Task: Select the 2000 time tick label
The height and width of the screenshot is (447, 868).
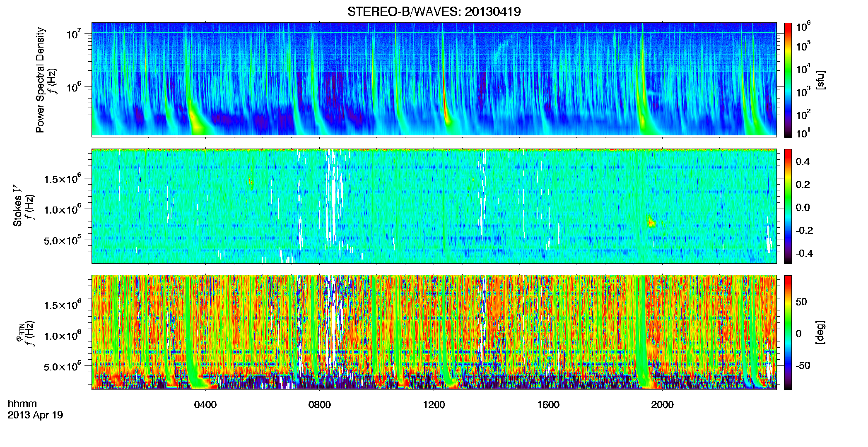Action: pyautogui.click(x=662, y=404)
